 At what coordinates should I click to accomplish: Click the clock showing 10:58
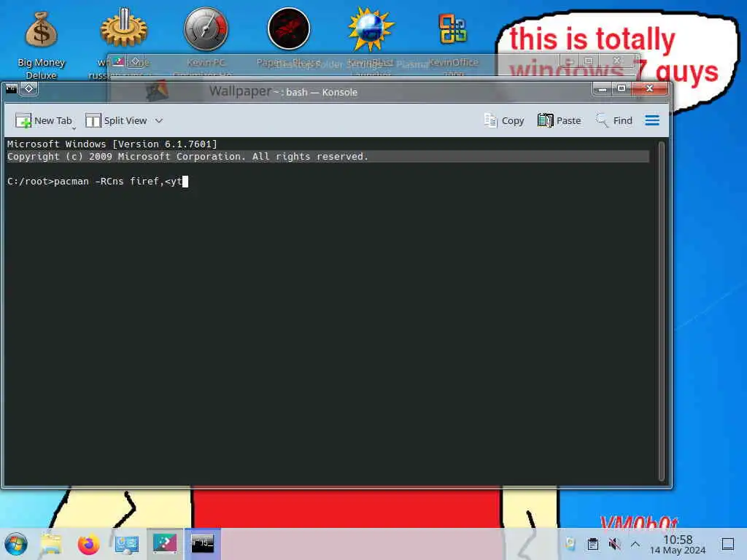point(678,544)
